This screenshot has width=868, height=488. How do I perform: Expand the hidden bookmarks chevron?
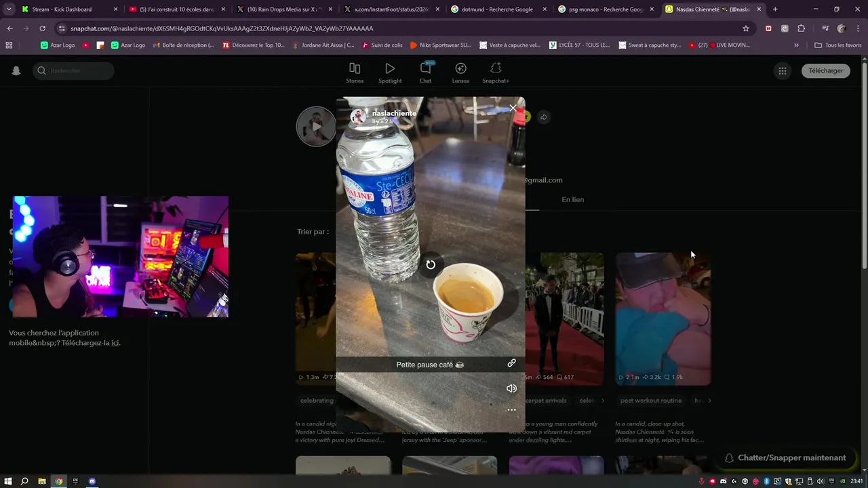point(796,45)
